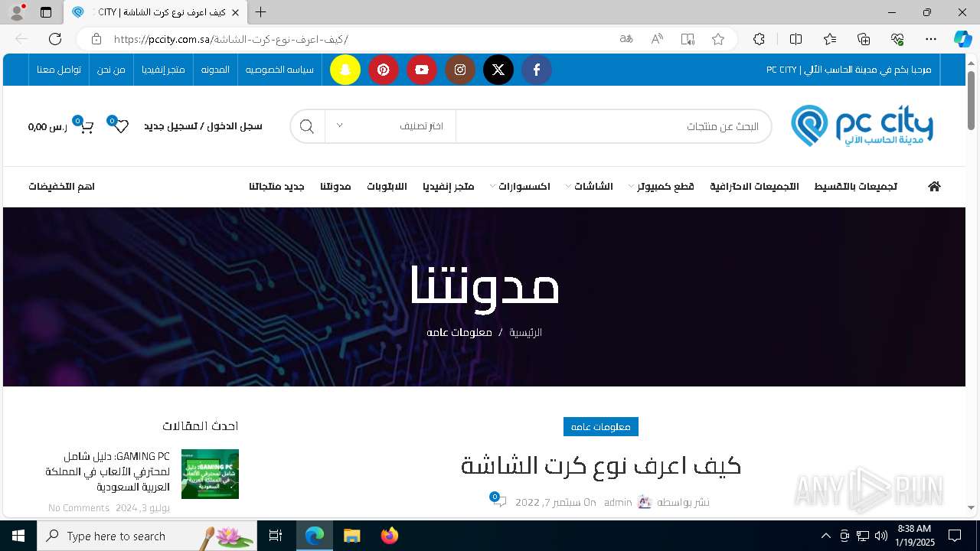The width and height of the screenshot is (980, 551).
Task: Click the admin author avatar
Action: point(645,502)
